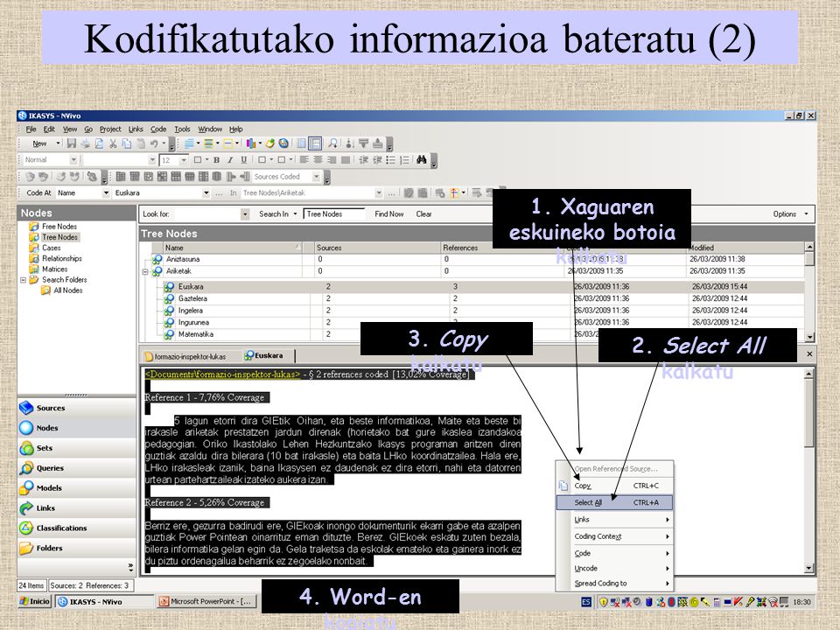Viewport: 840px width, 630px height.
Task: Toggle Bold formatting
Action: tap(216, 159)
